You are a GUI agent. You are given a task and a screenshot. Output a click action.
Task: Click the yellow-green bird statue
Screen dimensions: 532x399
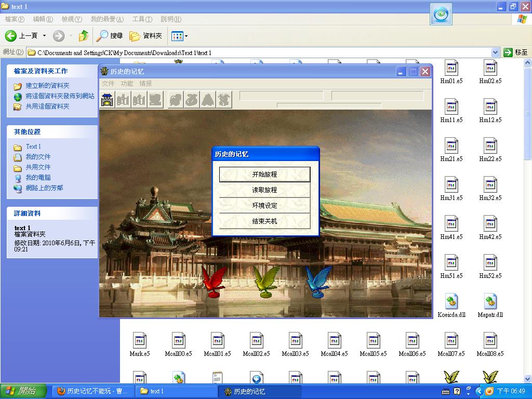[266, 281]
